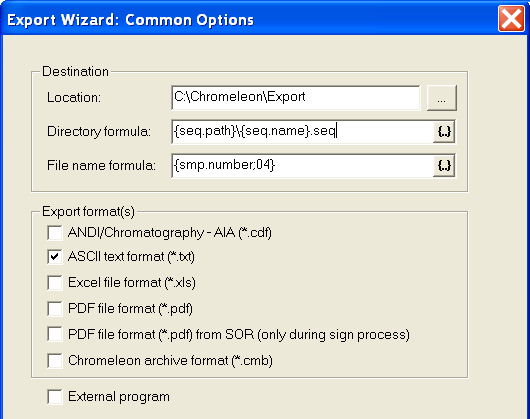Select the ASCII text format label
Viewport: 530px width, 419px height.
click(x=131, y=257)
